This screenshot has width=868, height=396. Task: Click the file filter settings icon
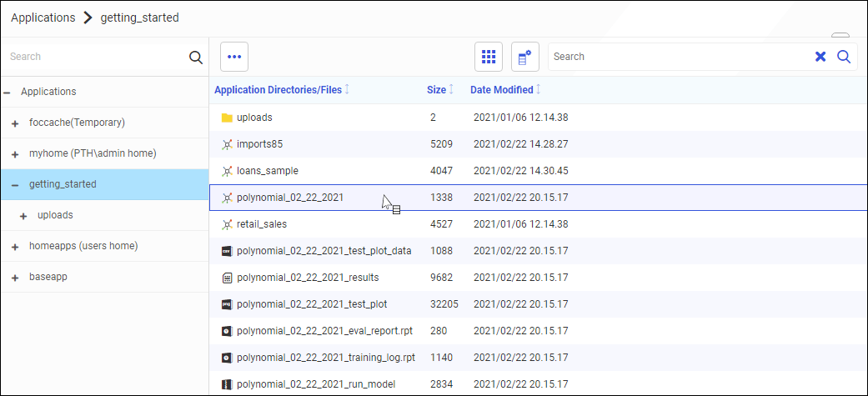[x=524, y=57]
